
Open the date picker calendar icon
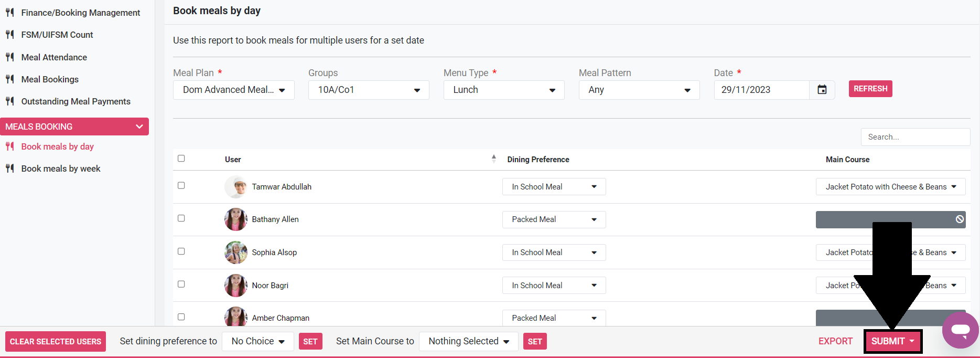coord(822,90)
